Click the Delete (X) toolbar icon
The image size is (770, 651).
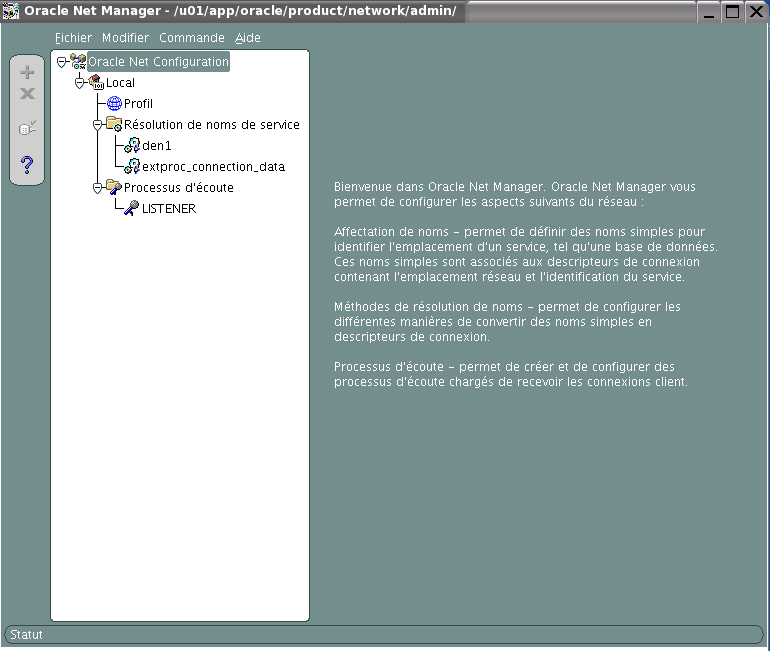coord(27,93)
